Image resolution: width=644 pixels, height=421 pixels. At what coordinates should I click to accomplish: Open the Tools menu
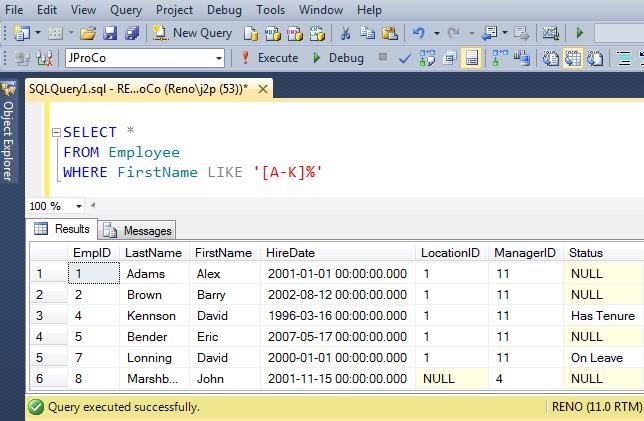tap(270, 10)
